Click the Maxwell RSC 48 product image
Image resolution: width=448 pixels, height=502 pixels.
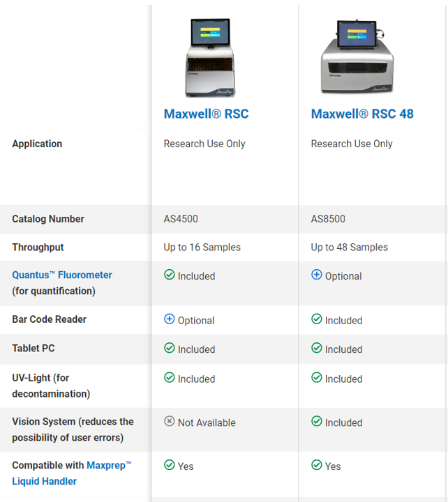[357, 56]
